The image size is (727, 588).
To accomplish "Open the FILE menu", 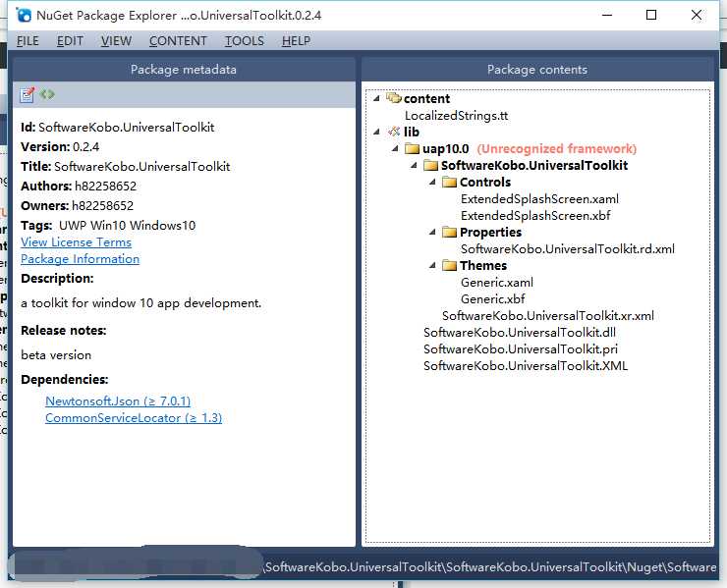I will click(x=28, y=41).
